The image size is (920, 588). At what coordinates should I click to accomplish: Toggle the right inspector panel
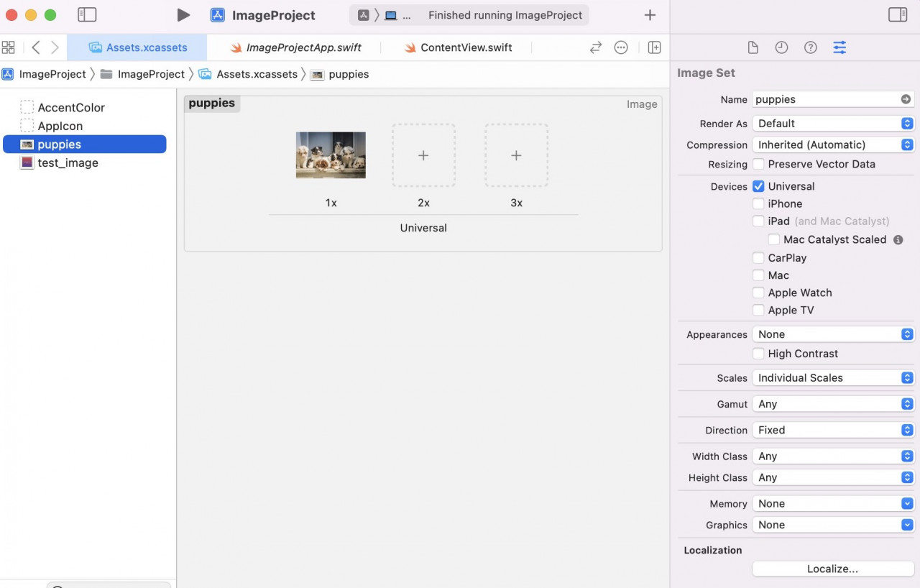click(897, 14)
